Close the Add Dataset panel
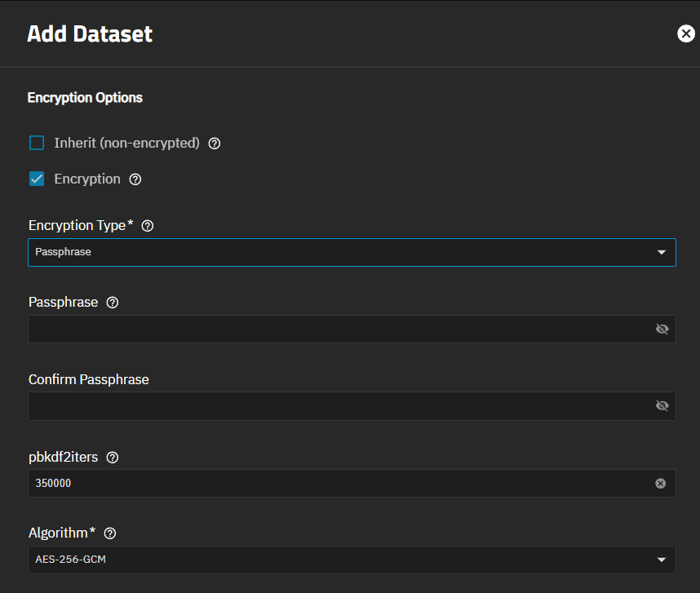Image resolution: width=700 pixels, height=593 pixels. pyautogui.click(x=686, y=33)
